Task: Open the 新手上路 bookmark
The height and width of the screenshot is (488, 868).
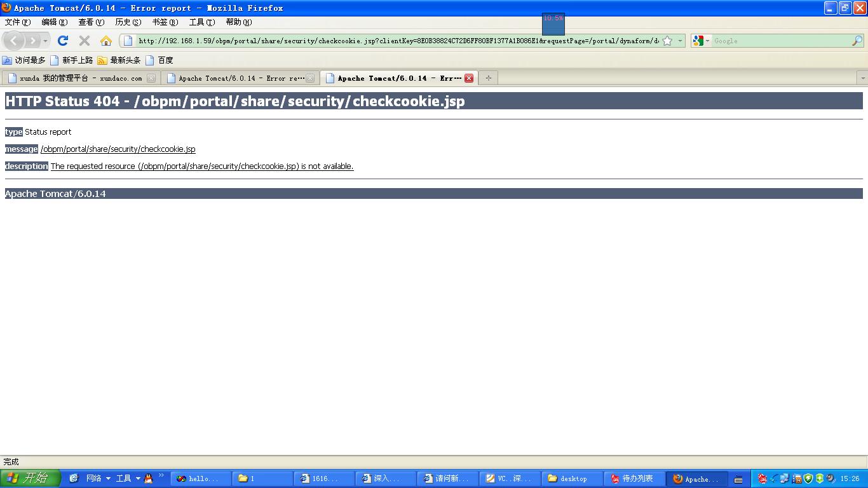Action: (71, 60)
